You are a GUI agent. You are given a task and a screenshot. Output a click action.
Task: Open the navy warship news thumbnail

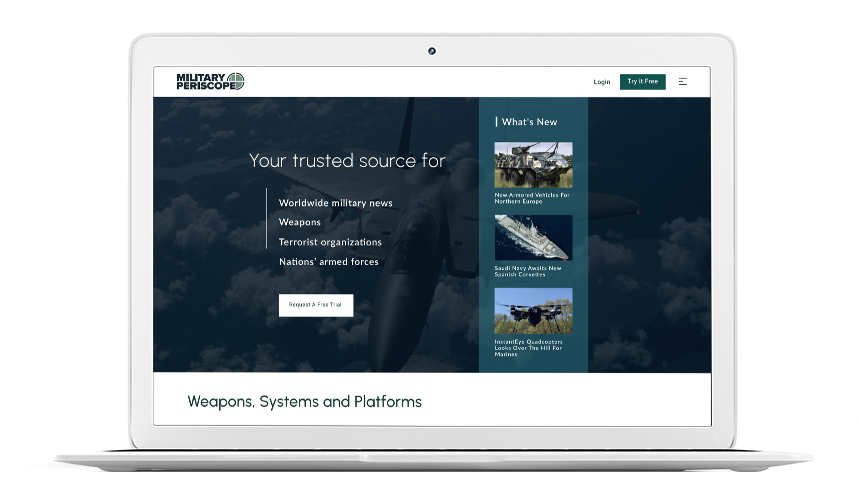coord(533,238)
